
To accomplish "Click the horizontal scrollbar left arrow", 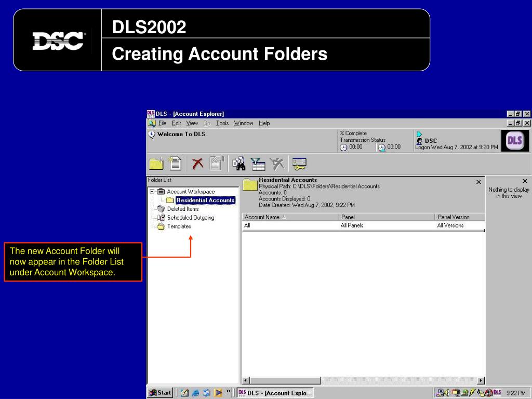I will tap(246, 380).
